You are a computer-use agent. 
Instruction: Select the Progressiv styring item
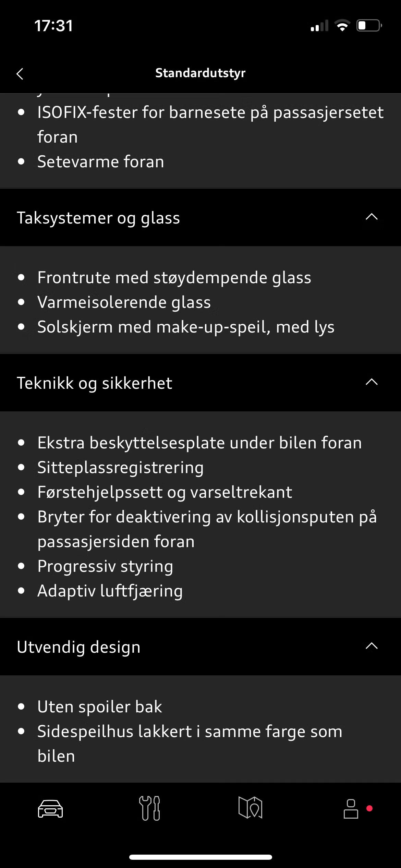[x=105, y=566]
